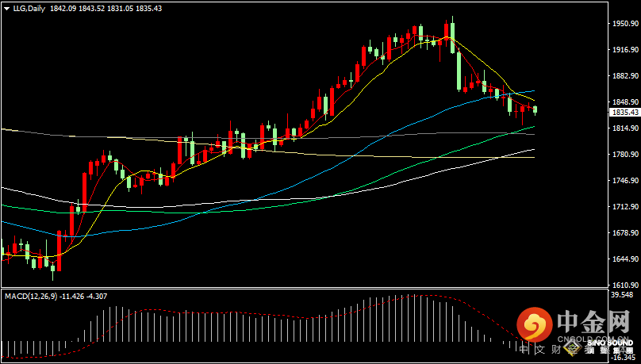Click the 1882.90 price axis label
This screenshot has width=641, height=364.
625,76
